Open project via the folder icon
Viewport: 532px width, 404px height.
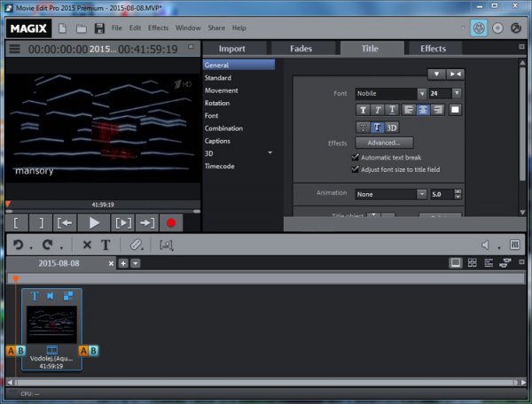tap(81, 28)
